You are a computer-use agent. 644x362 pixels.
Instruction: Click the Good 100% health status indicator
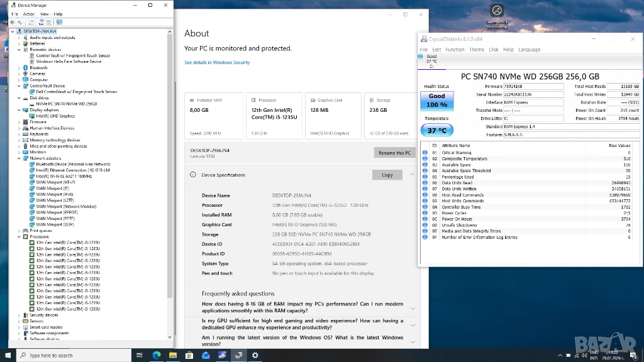coord(436,100)
